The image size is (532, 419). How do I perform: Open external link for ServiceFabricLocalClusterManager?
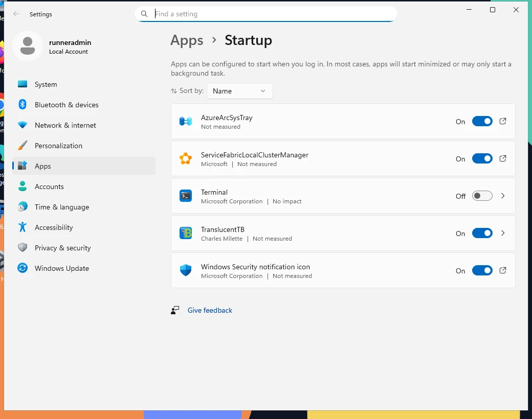click(503, 158)
